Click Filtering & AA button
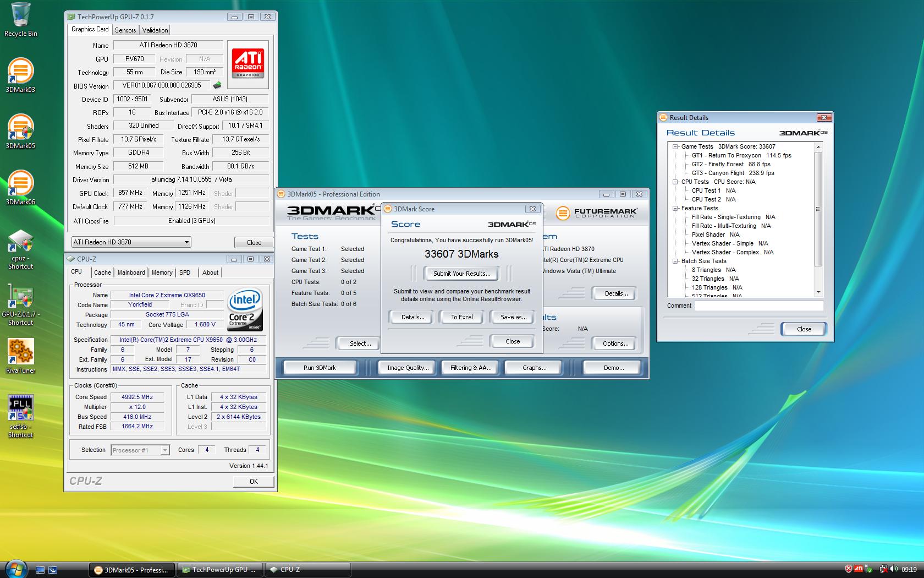The width and height of the screenshot is (924, 578). coord(470,368)
